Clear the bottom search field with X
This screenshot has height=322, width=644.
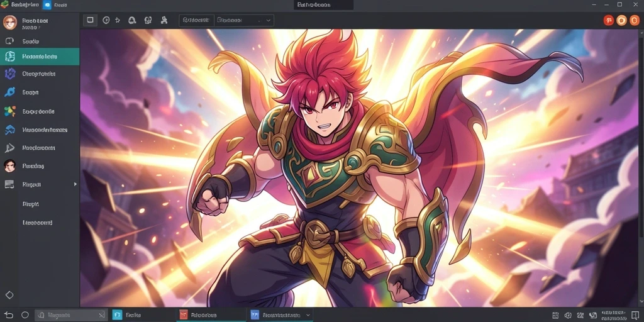pyautogui.click(x=101, y=315)
